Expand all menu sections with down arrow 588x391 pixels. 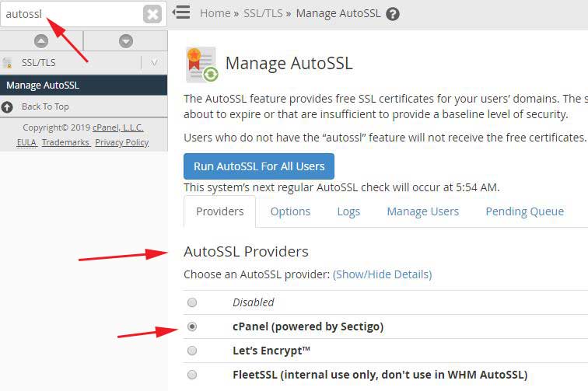[x=126, y=41]
